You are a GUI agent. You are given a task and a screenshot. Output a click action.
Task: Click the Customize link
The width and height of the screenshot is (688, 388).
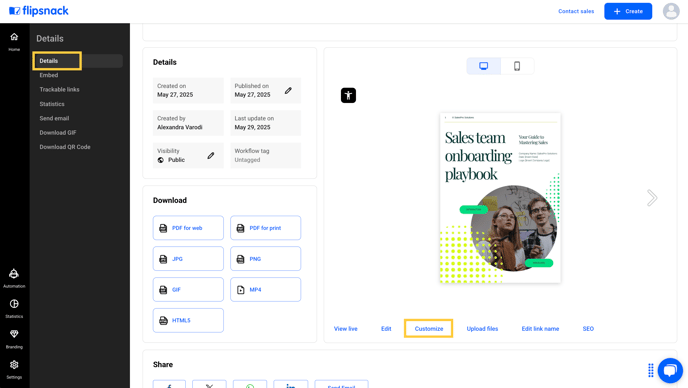click(x=429, y=329)
